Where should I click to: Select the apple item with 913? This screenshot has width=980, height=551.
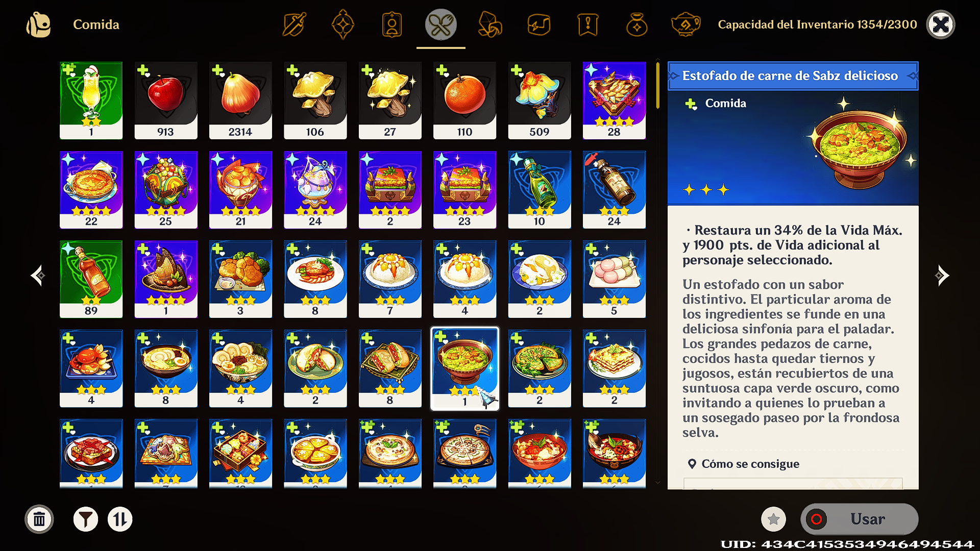click(x=165, y=101)
